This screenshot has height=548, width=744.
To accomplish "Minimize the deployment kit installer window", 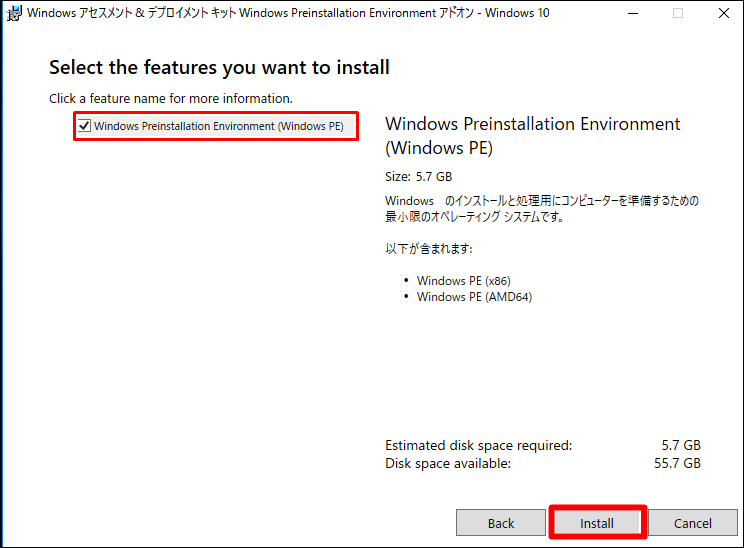I will (x=632, y=13).
